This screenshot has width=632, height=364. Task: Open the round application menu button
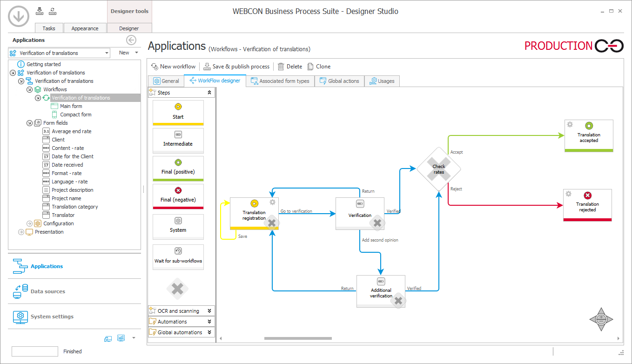pos(18,17)
